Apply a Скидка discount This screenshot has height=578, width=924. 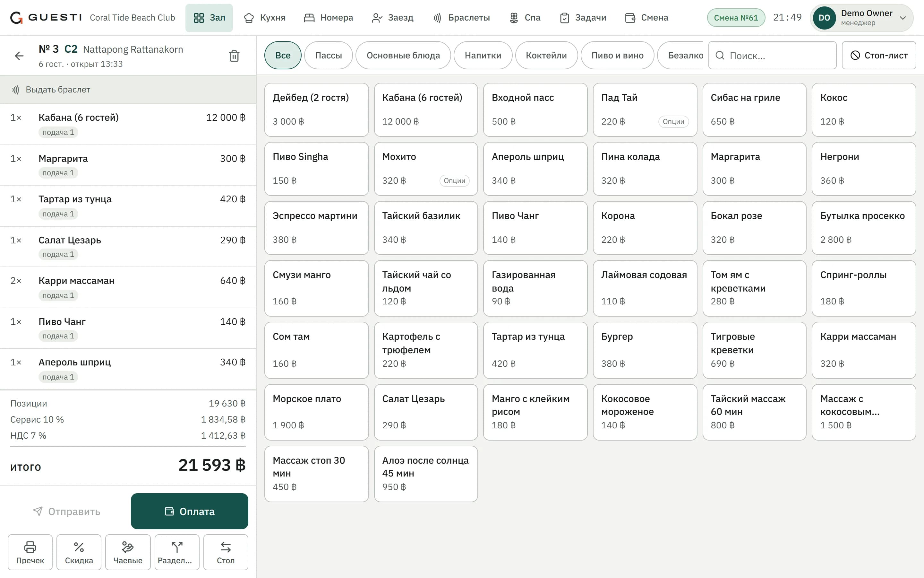[x=79, y=552]
